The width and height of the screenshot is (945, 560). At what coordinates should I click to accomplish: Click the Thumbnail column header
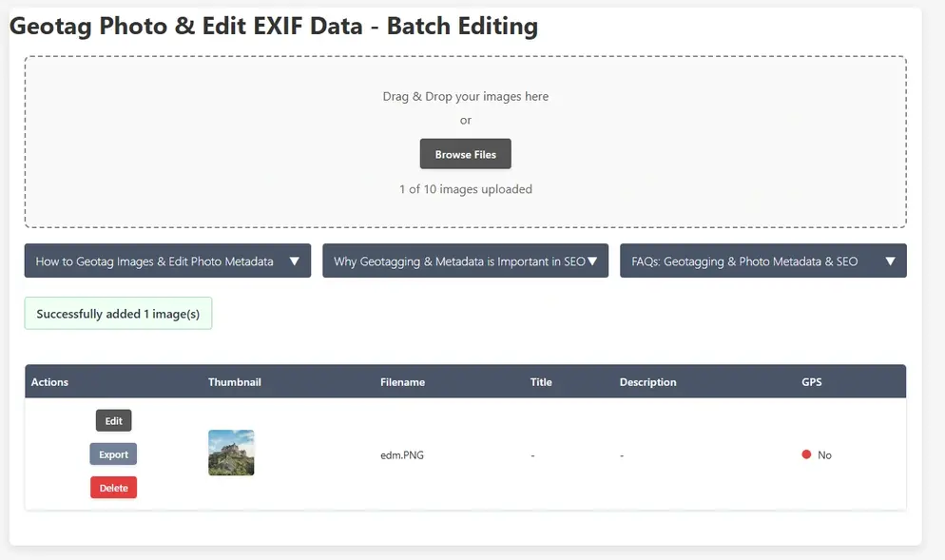pos(235,381)
